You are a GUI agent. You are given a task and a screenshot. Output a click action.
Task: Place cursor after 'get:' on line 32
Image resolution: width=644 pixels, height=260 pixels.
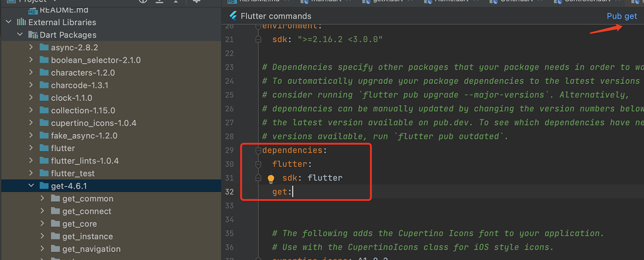tap(293, 192)
